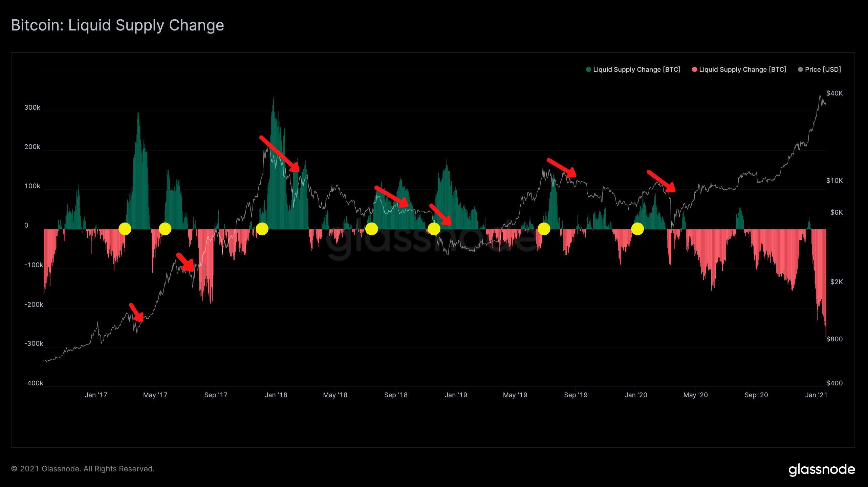Click the lowest red arrow near bottom-left price line
This screenshot has height=487, width=868.
click(136, 313)
